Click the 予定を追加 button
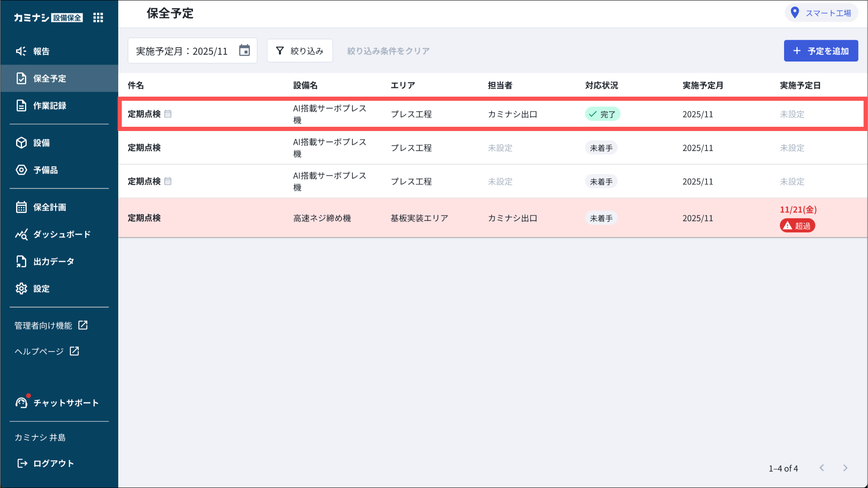 (821, 51)
